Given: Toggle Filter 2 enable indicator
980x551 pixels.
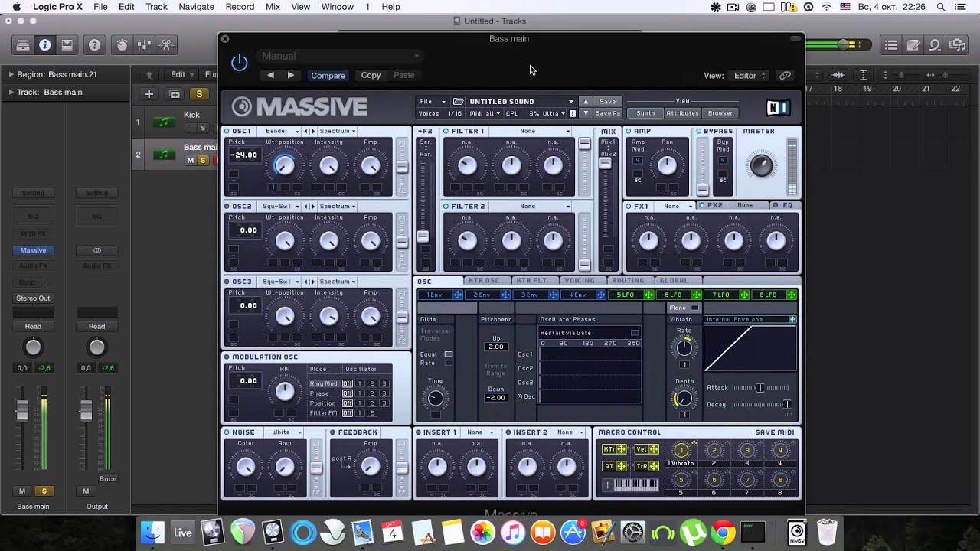Looking at the screenshot, I should click(x=446, y=207).
